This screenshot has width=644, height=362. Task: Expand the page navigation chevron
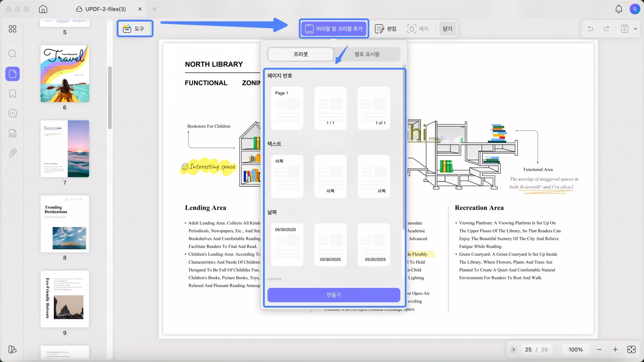pos(513,349)
